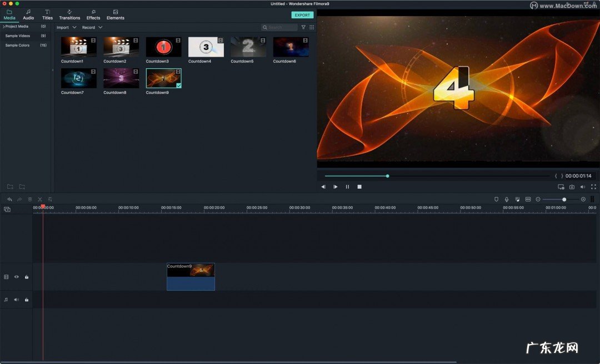Viewport: 600px width, 364px height.
Task: Open the Record dropdown menu
Action: coord(92,27)
